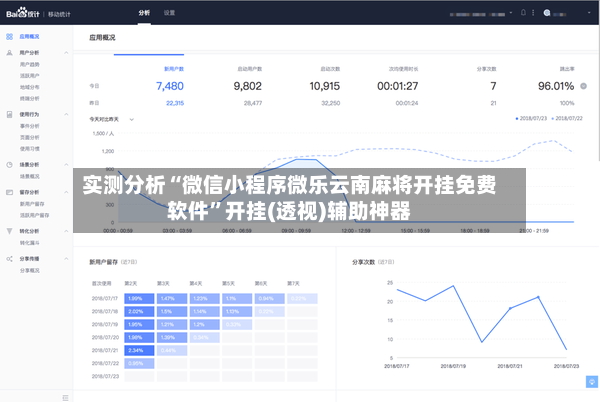Screen dimensions: 600x402
Task: Select the 启动次数 metric showing 10,915
Action: click(x=324, y=86)
